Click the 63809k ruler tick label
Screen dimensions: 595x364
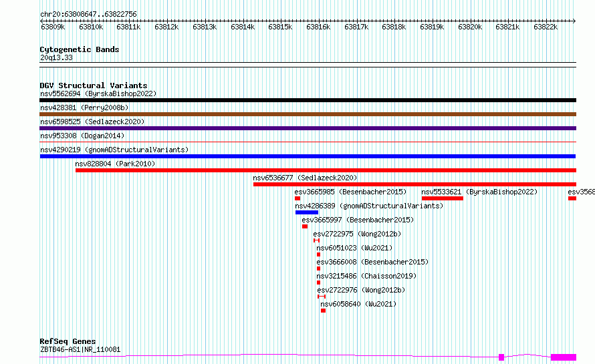(53, 27)
